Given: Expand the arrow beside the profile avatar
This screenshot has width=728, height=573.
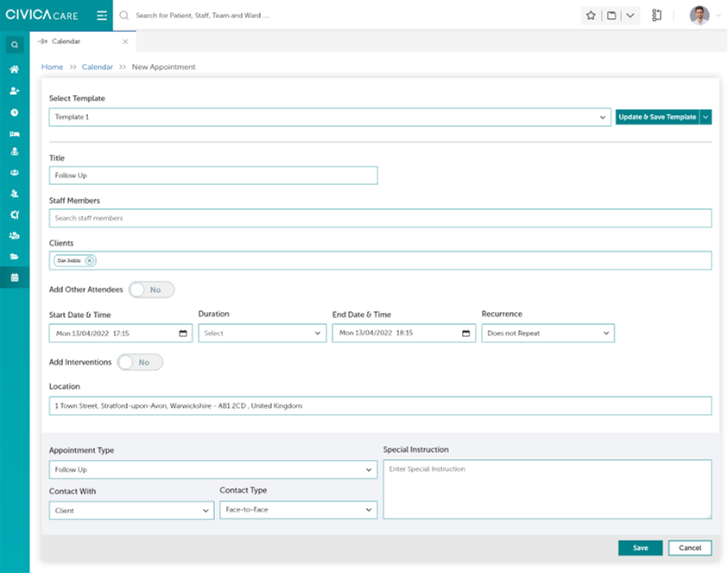Looking at the screenshot, I should click(719, 16).
